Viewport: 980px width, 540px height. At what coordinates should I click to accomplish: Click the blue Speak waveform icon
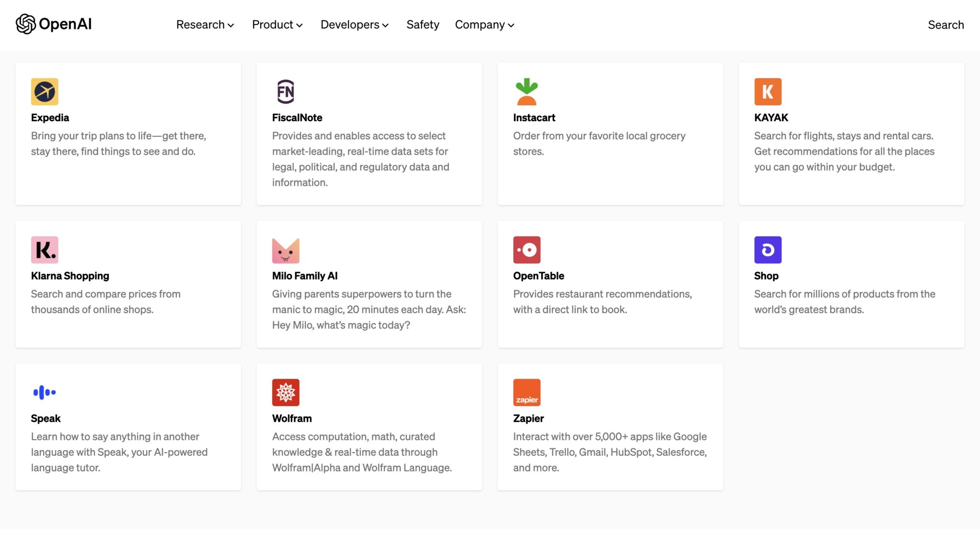click(45, 392)
